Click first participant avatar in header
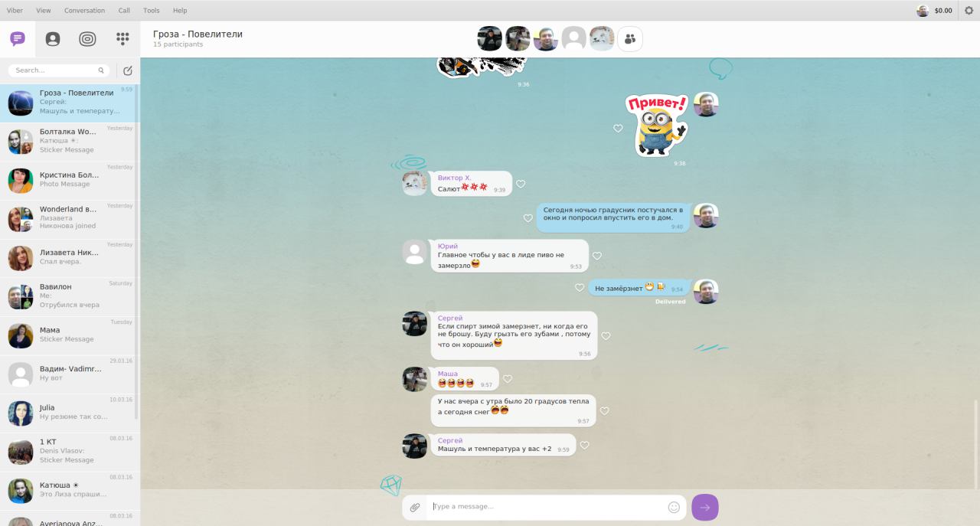980x526 pixels. [x=490, y=39]
